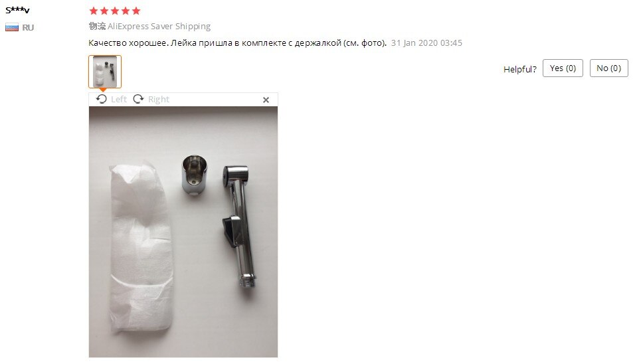Click the first red rating star
Screen dimensions: 639x364
click(93, 11)
